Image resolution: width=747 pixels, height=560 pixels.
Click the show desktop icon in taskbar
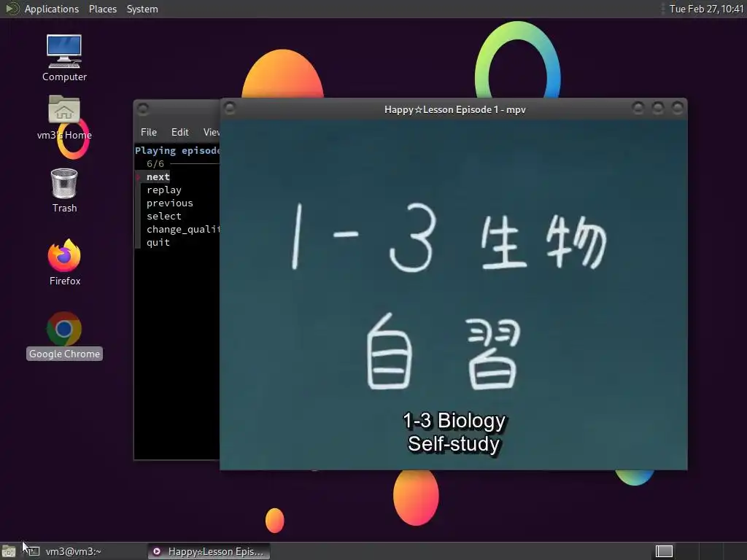(x=9, y=551)
